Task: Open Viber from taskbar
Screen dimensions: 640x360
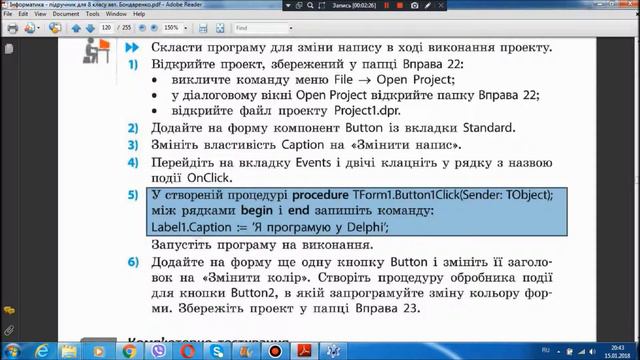Action: tap(158, 351)
